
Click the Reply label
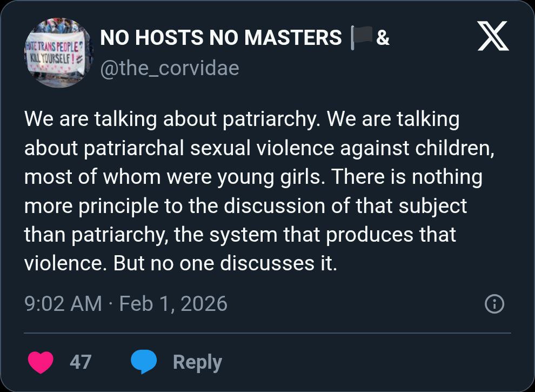tap(197, 363)
